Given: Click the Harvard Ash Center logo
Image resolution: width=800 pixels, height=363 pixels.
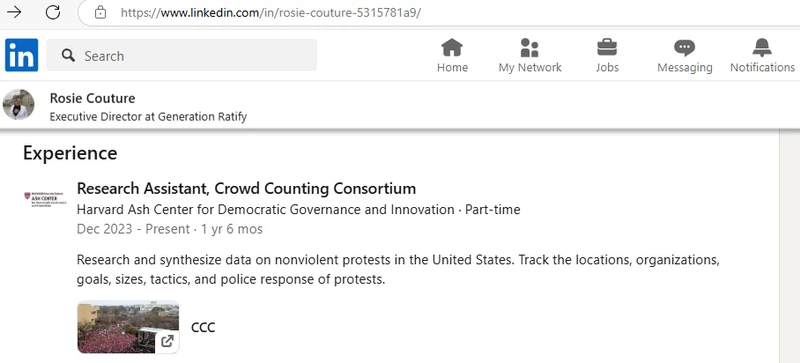Looking at the screenshot, I should 45,199.
